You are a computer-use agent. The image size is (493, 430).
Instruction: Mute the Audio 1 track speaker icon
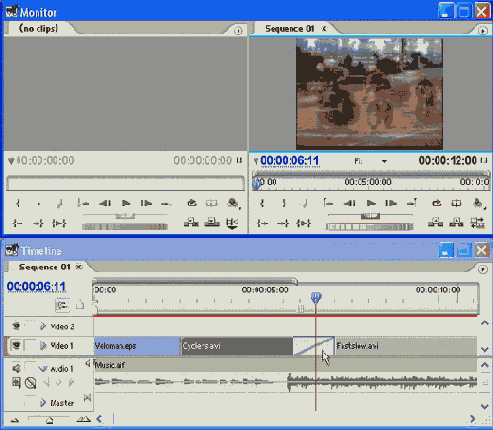tap(16, 368)
